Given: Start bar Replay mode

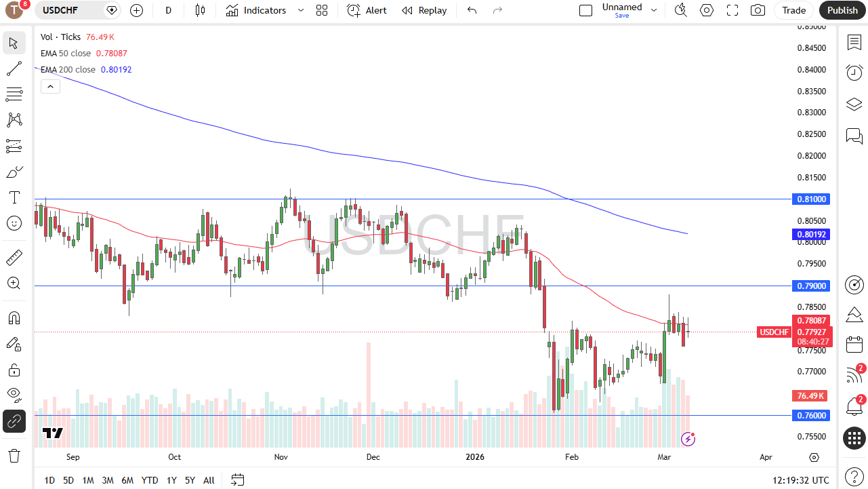Looking at the screenshot, I should coord(424,10).
